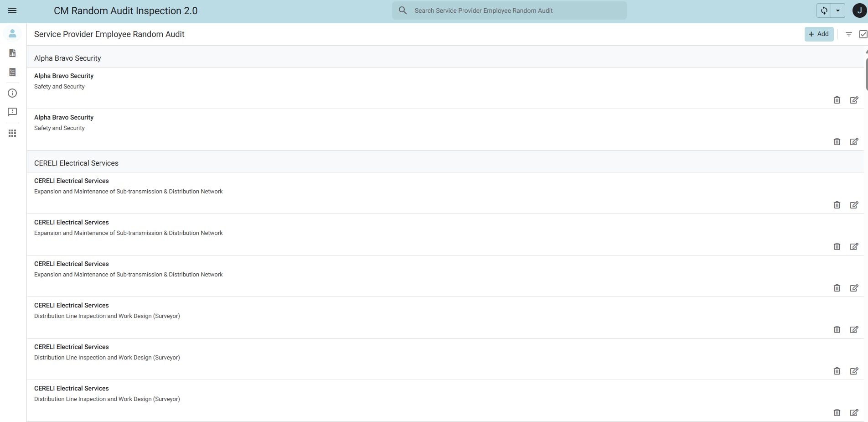Image resolution: width=868 pixels, height=422 pixels.
Task: Click the sync refresh icon
Action: (824, 10)
